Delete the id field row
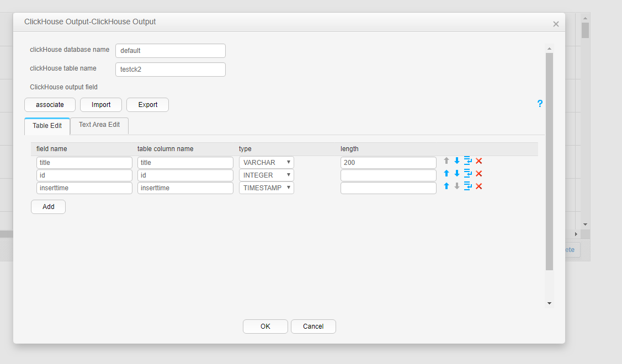The image size is (622, 364). click(x=479, y=173)
